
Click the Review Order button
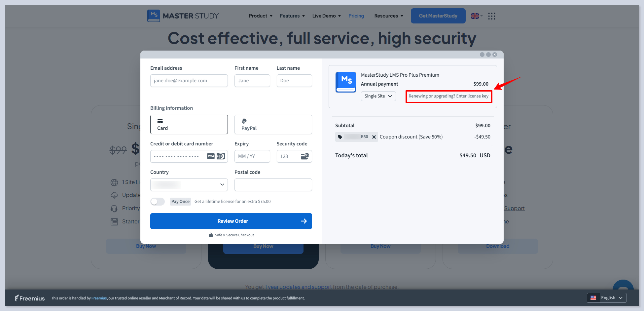click(x=231, y=221)
